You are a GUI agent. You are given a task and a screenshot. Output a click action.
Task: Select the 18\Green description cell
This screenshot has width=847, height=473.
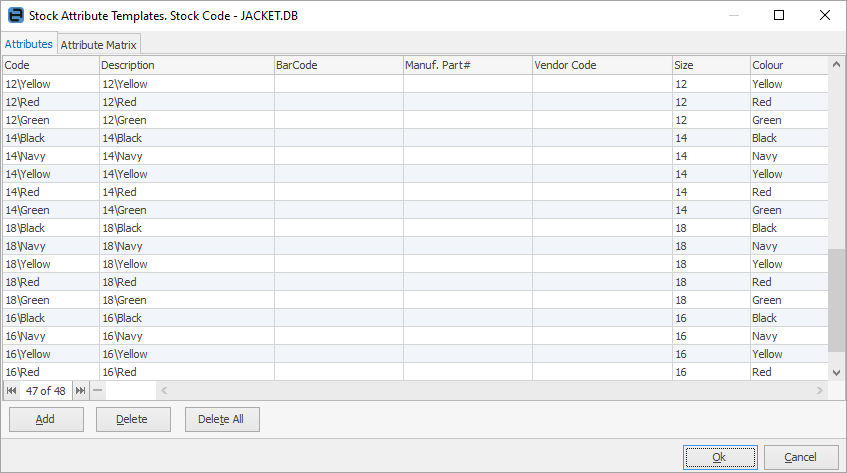pyautogui.click(x=187, y=300)
